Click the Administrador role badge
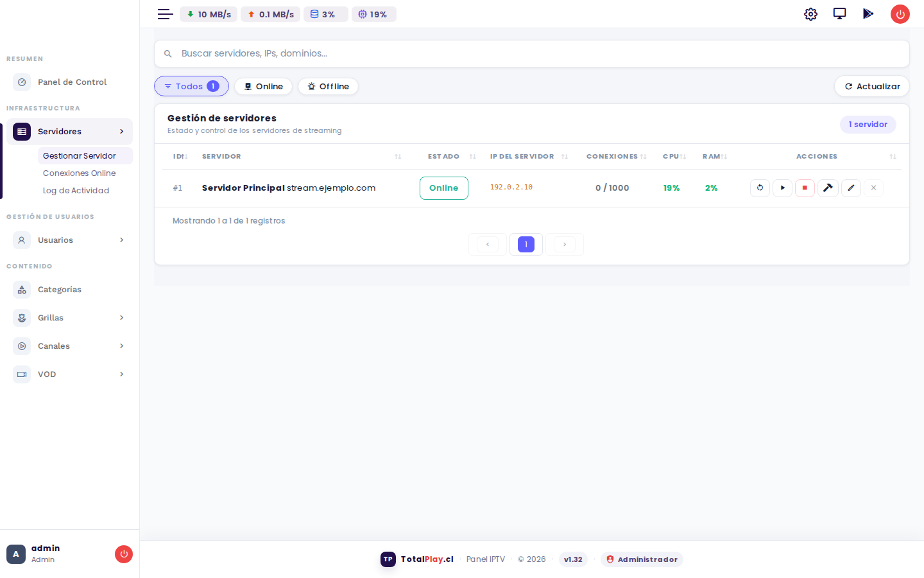The height and width of the screenshot is (578, 924). click(x=642, y=559)
